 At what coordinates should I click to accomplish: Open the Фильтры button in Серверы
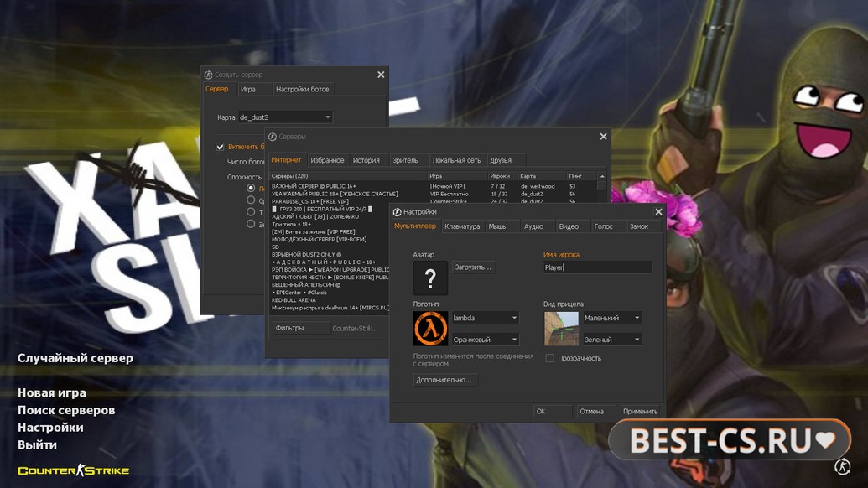point(300,328)
